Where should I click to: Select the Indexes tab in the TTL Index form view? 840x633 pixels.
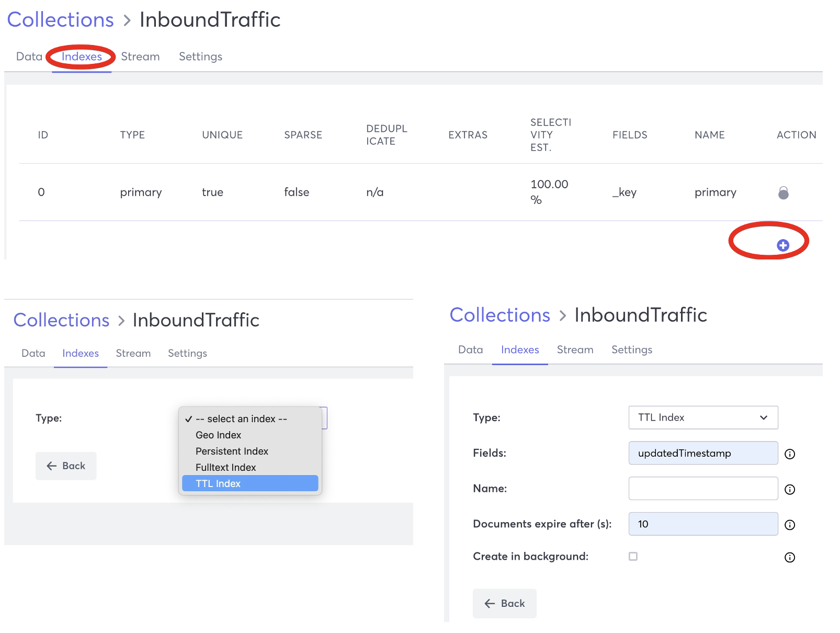point(520,349)
